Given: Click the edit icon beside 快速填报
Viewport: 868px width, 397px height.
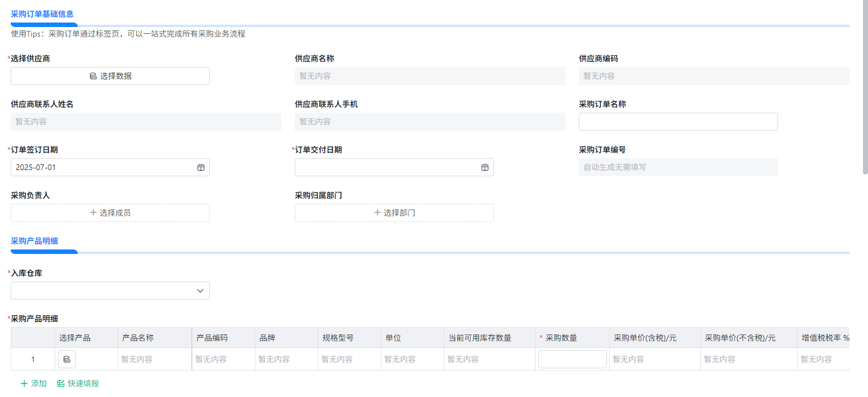Looking at the screenshot, I should tap(61, 383).
